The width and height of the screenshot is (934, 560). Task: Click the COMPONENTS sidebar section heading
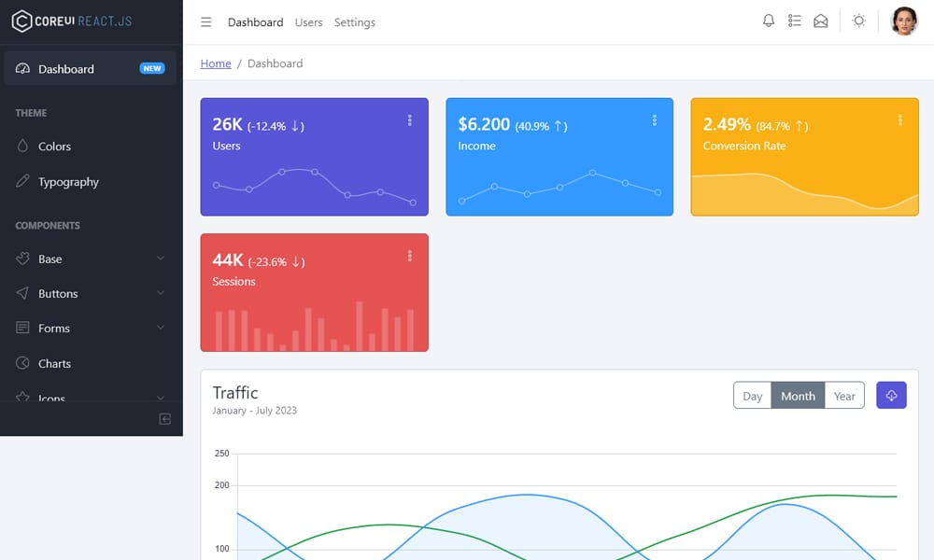(48, 226)
